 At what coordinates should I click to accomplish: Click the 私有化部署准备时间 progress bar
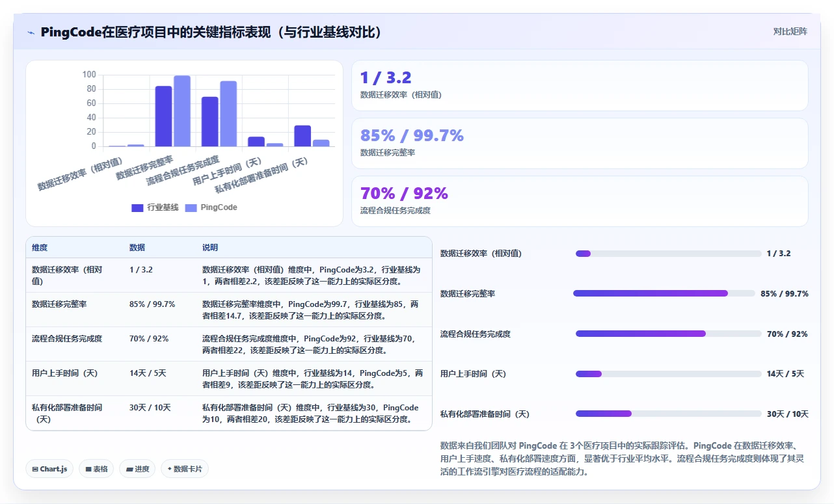(669, 414)
